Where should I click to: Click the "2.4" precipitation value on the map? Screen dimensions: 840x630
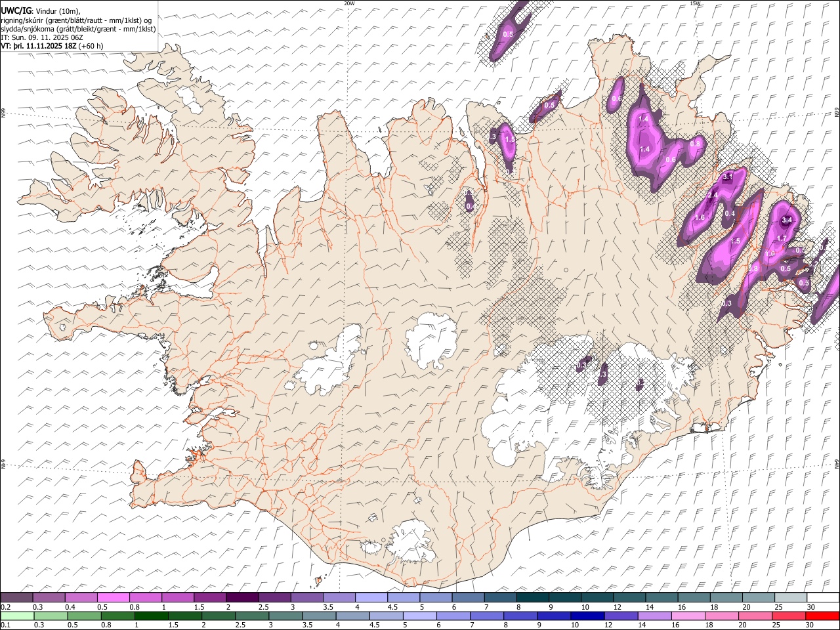click(x=713, y=196)
